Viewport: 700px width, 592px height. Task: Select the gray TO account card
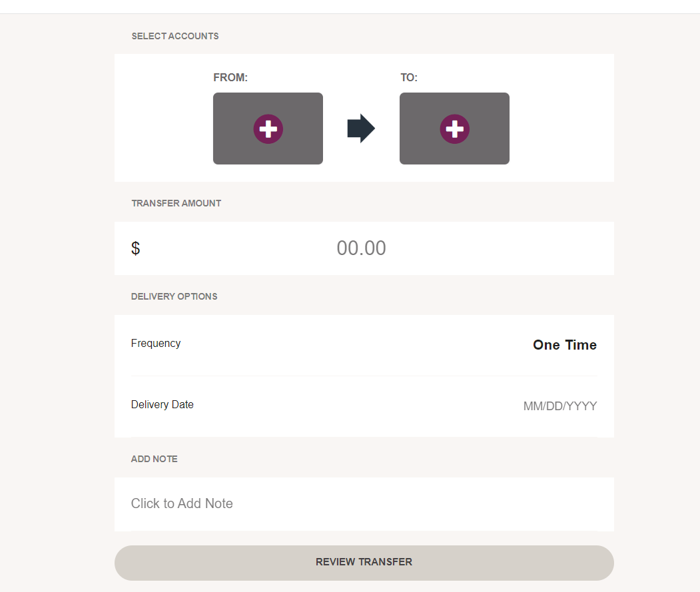coord(454,129)
